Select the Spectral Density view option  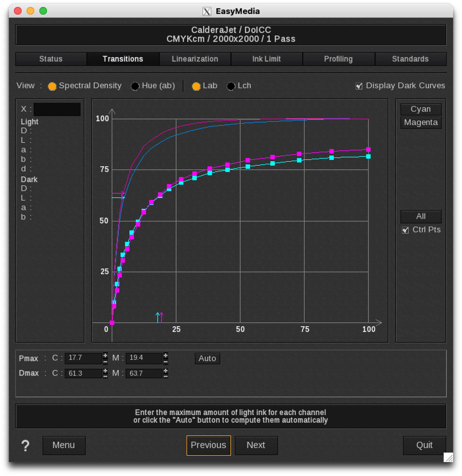pos(52,86)
